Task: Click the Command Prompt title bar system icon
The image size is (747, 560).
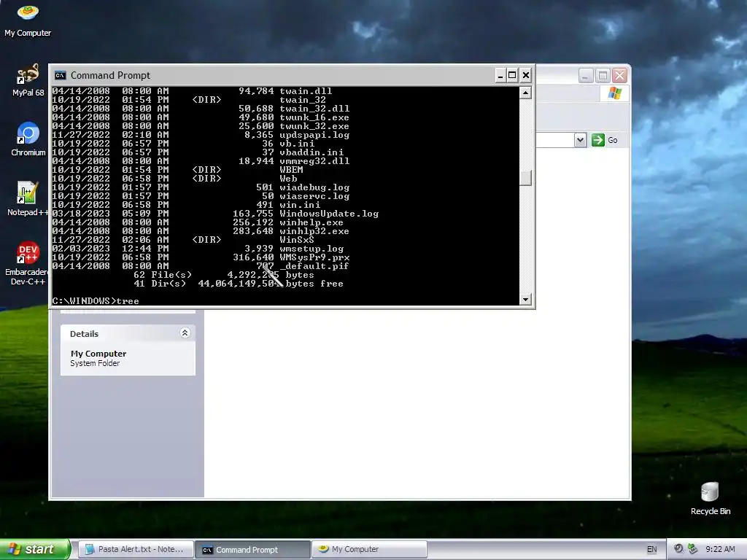Action: 60,75
